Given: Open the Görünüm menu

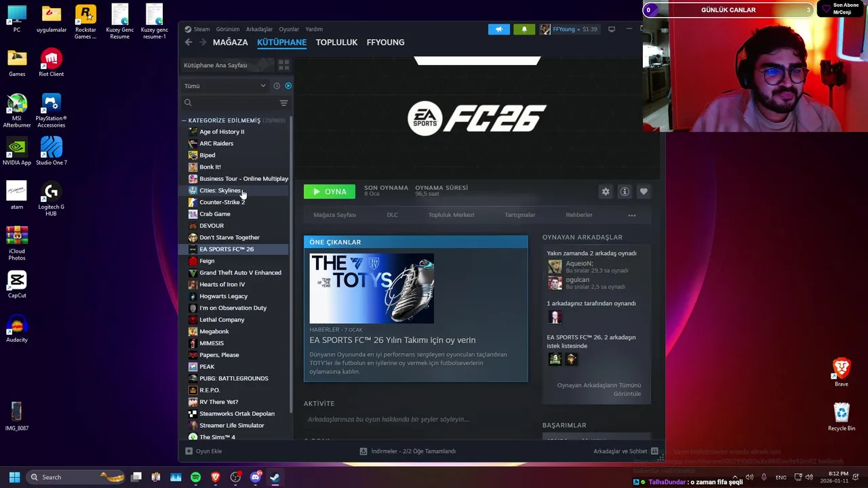Looking at the screenshot, I should click(228, 29).
